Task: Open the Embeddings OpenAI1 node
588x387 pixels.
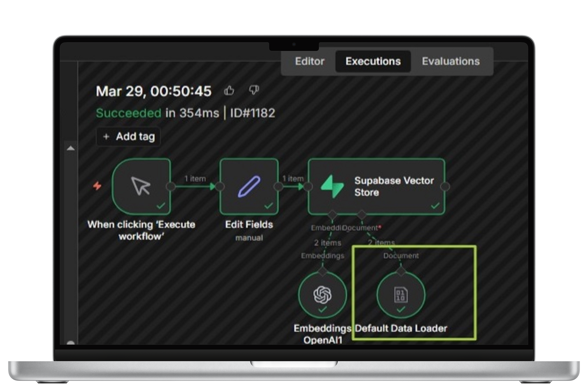Action: pyautogui.click(x=322, y=295)
